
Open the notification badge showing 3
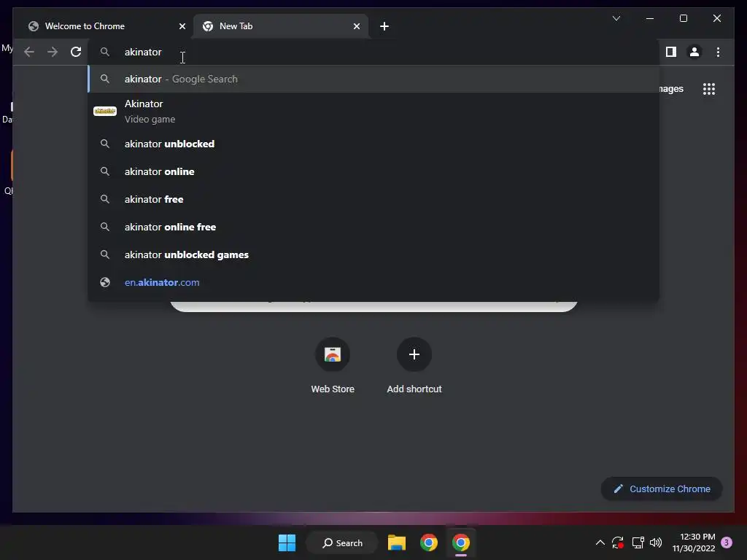(x=727, y=542)
